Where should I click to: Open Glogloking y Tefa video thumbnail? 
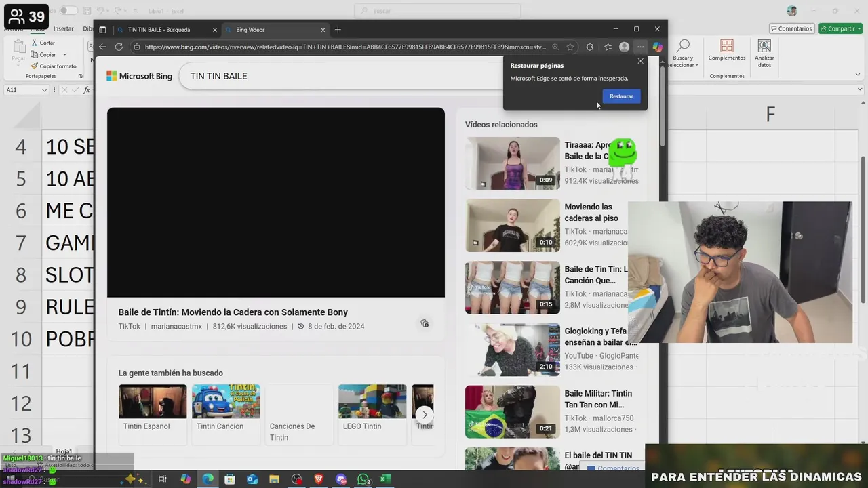point(513,350)
